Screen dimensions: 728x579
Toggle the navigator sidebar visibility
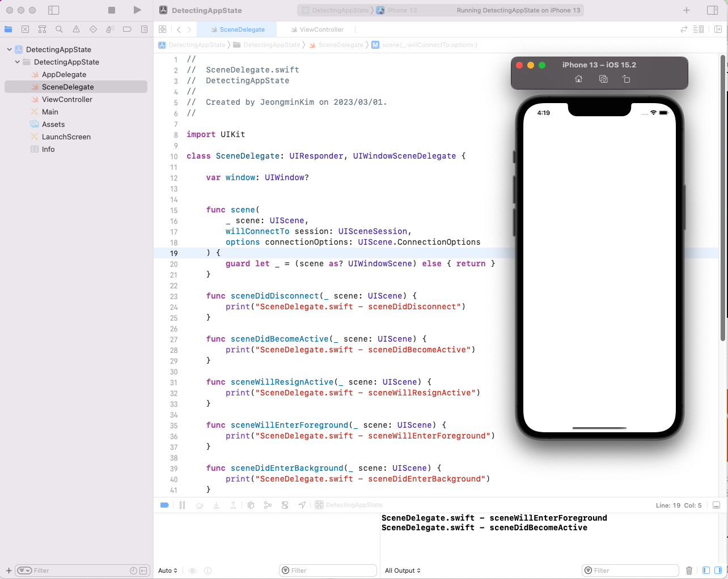click(x=54, y=10)
